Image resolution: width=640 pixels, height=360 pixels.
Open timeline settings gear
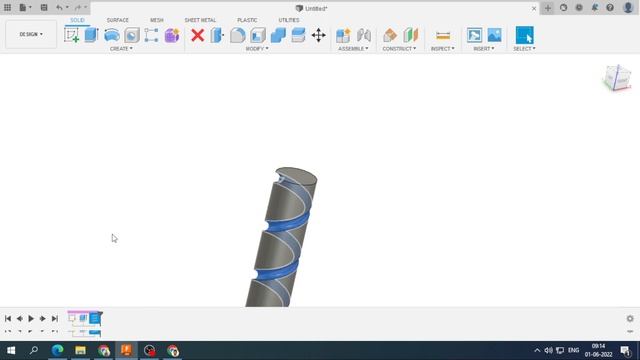pos(630,318)
